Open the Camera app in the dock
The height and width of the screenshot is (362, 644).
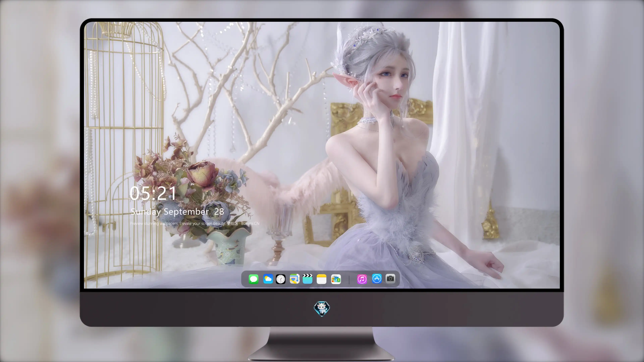click(390, 278)
